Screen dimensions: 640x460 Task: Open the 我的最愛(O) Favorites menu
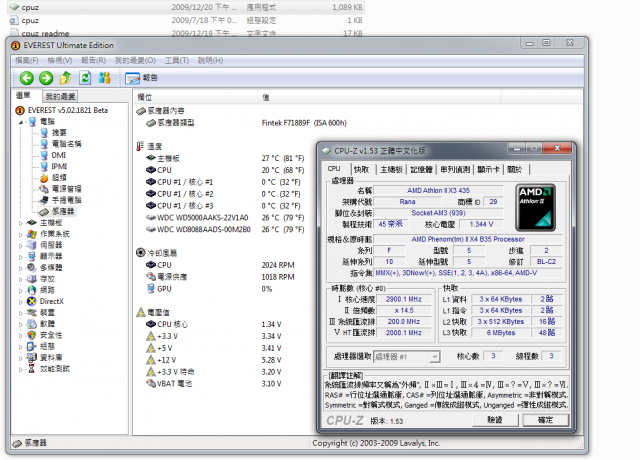point(135,60)
